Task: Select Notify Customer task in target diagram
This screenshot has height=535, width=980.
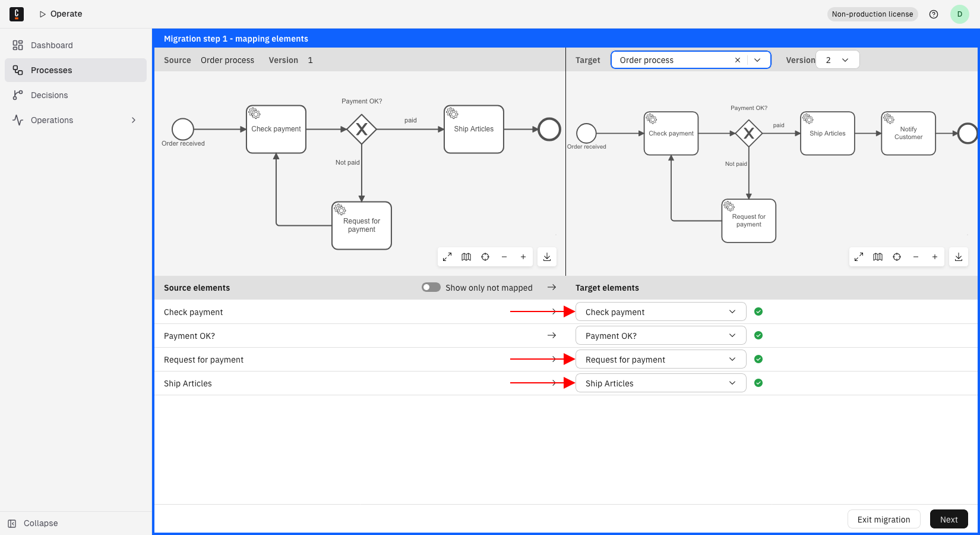Action: [x=908, y=133]
